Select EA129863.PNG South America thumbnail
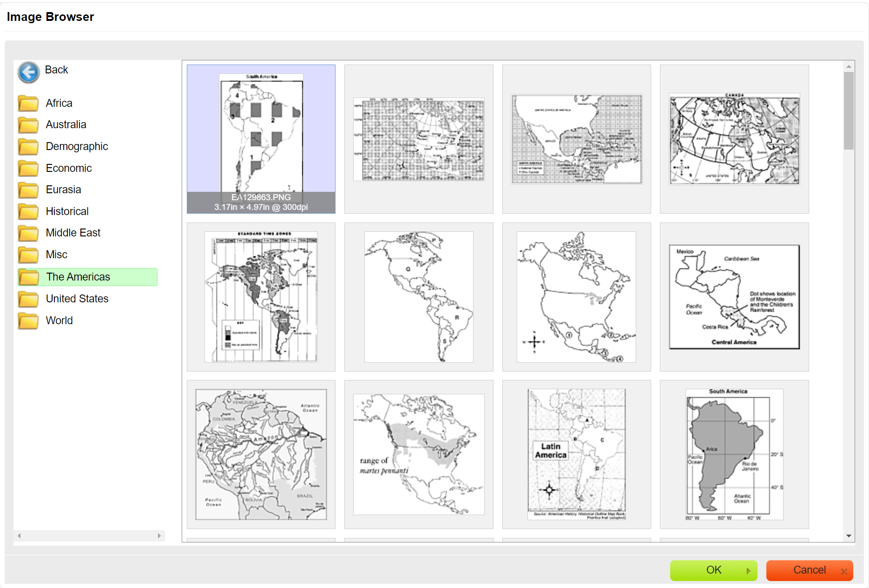Image resolution: width=869 pixels, height=588 pixels. pyautogui.click(x=261, y=139)
